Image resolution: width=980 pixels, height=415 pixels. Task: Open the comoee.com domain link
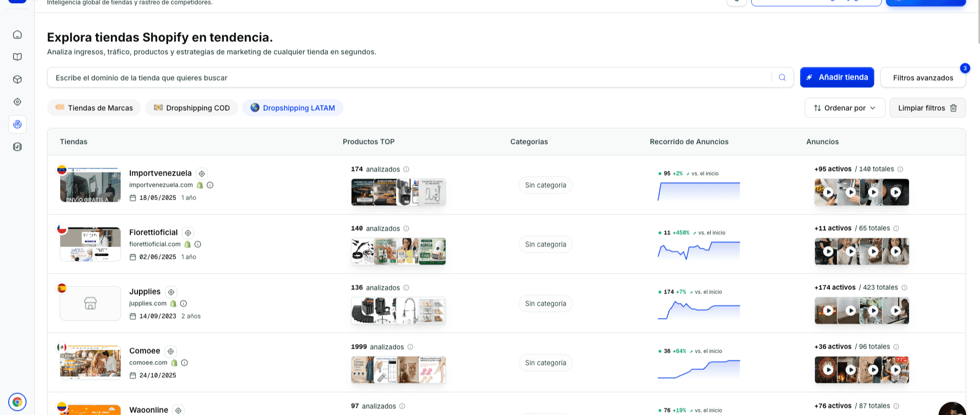tap(148, 363)
